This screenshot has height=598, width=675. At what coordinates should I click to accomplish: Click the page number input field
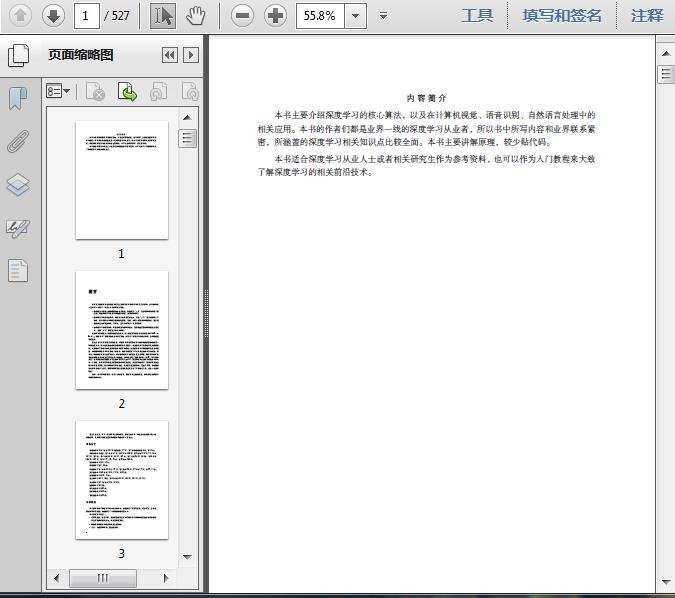[x=87, y=16]
